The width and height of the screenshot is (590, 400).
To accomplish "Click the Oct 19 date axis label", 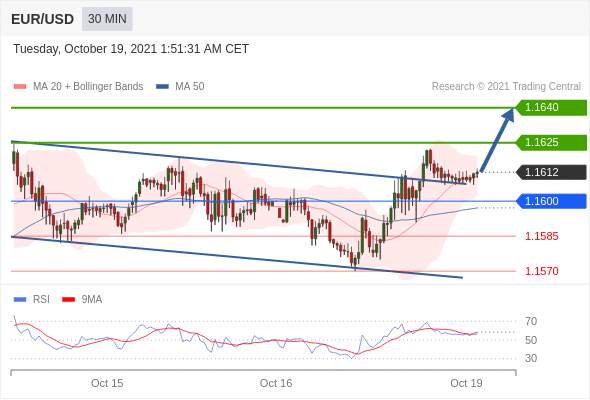I will [466, 383].
